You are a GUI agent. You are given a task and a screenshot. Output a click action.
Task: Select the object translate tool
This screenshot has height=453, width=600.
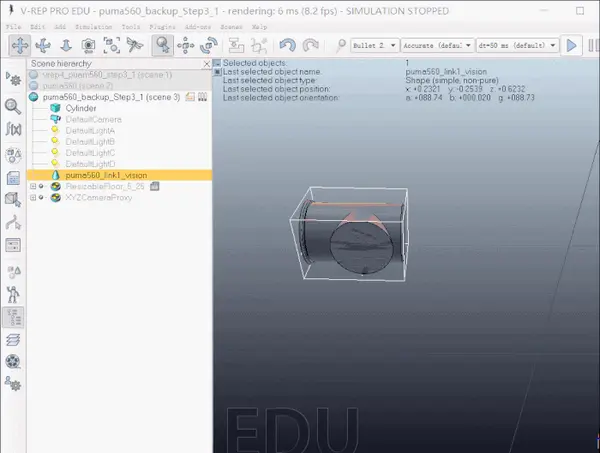click(x=186, y=46)
